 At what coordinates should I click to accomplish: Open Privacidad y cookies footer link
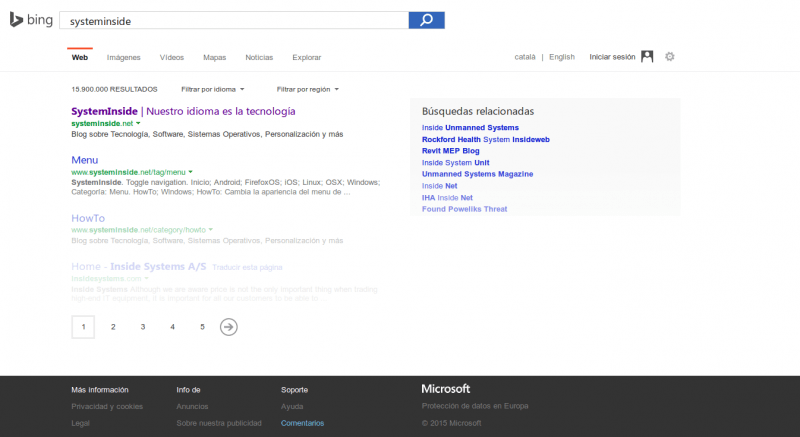(107, 406)
